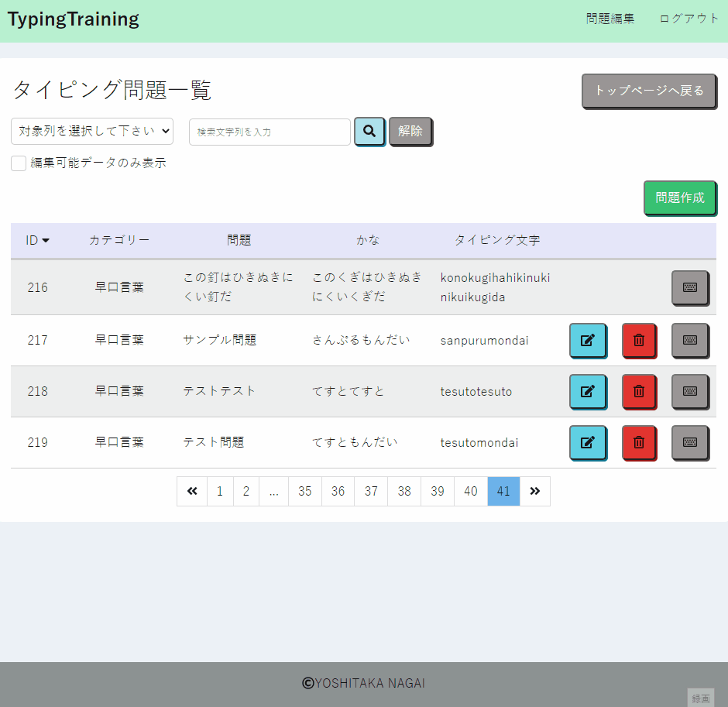
Task: Click the 録画 badge in footer corner
Action: coord(701,698)
